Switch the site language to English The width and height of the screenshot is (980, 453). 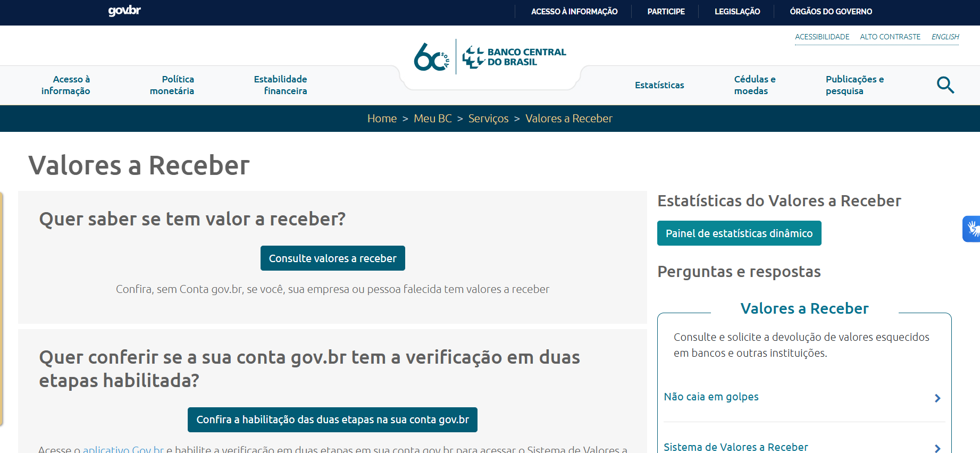[x=945, y=37]
